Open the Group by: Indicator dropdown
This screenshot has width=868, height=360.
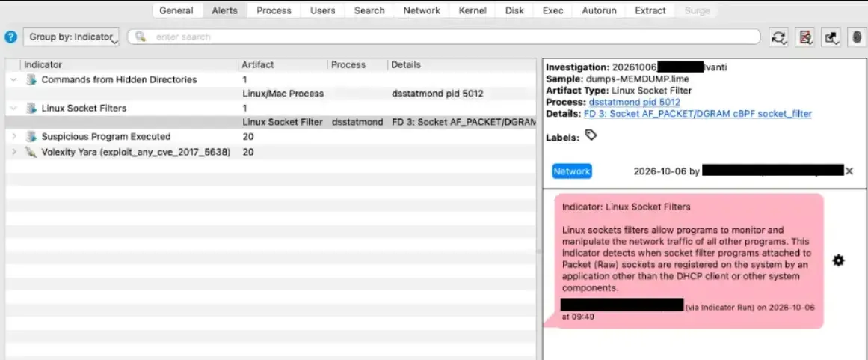point(71,37)
